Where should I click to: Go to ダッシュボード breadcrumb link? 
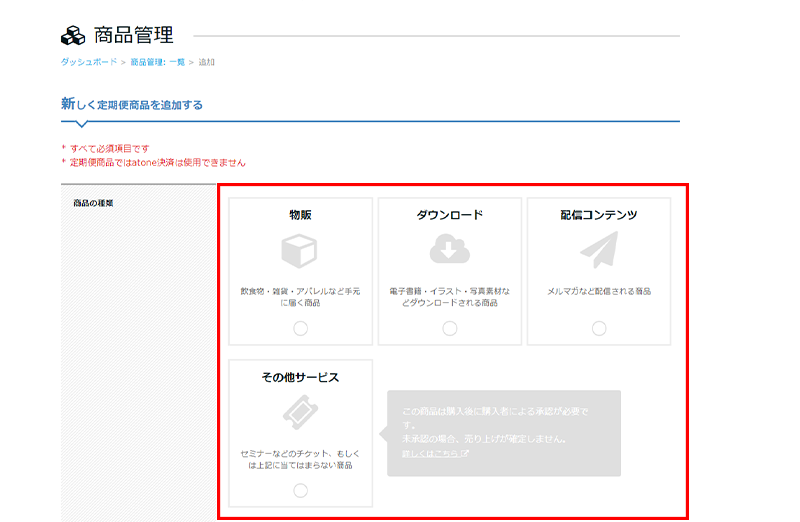pos(89,62)
